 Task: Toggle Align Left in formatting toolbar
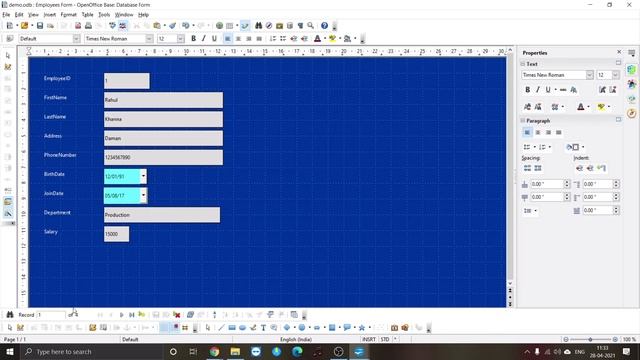(x=227, y=39)
